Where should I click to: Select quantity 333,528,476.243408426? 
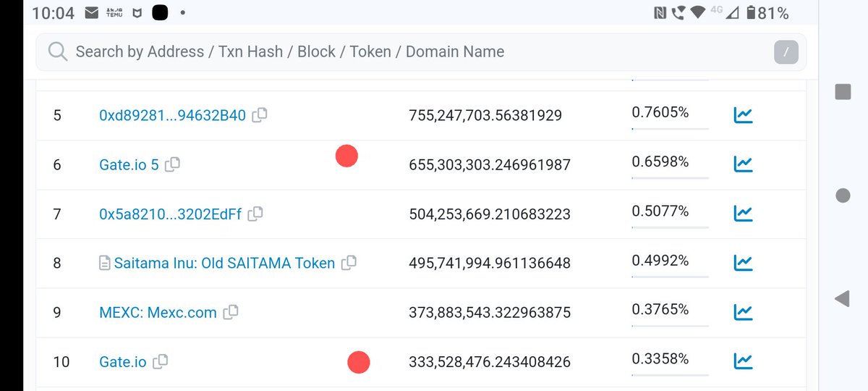coord(490,361)
